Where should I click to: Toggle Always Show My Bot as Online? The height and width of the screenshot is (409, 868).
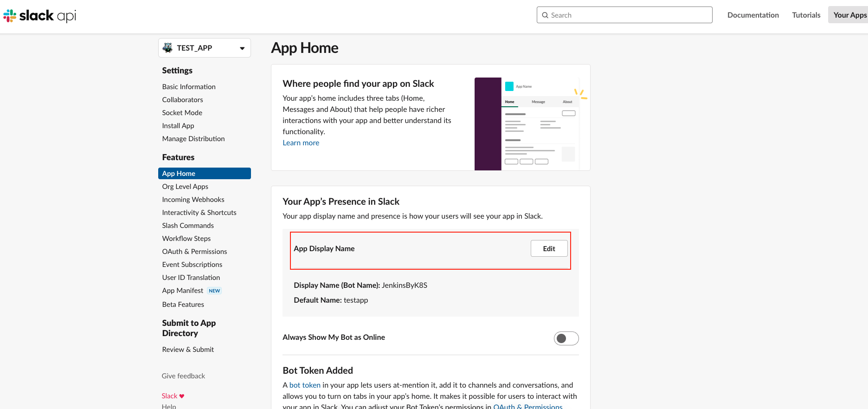click(566, 338)
